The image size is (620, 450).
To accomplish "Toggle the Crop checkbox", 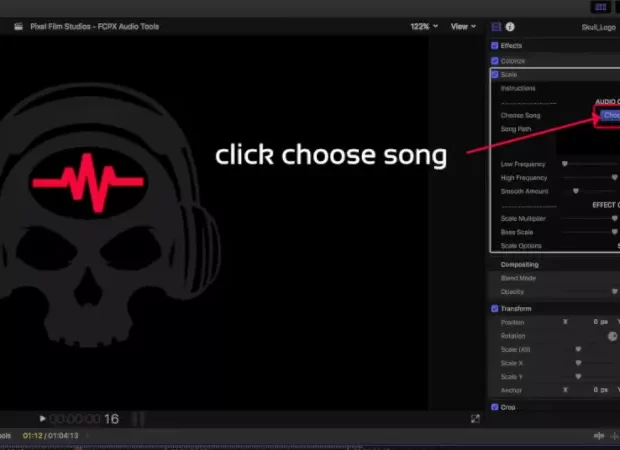I will point(495,407).
